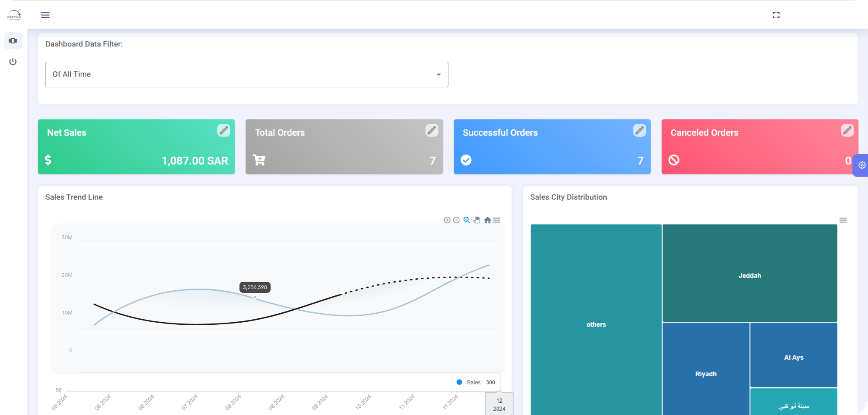Click the Successful Orders card title

500,133
